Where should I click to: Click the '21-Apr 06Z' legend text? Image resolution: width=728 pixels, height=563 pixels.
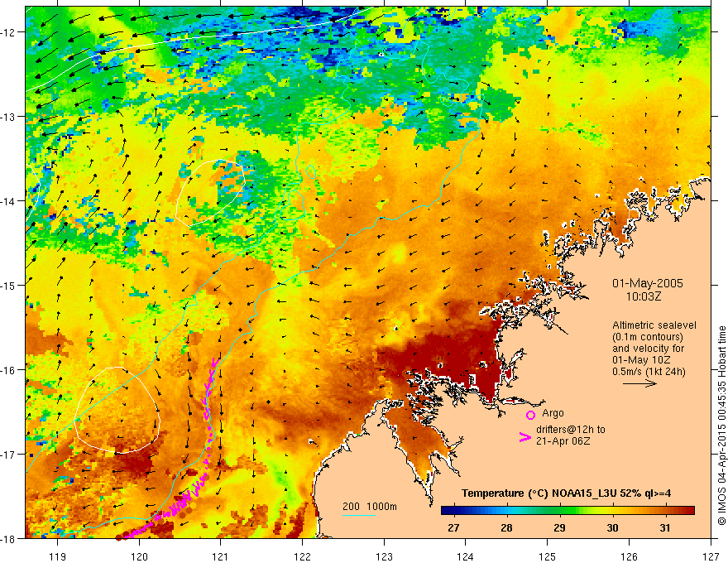pyautogui.click(x=563, y=441)
